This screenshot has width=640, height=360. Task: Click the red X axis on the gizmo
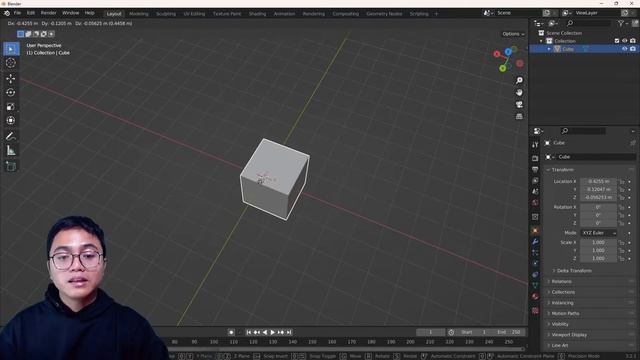[496, 54]
